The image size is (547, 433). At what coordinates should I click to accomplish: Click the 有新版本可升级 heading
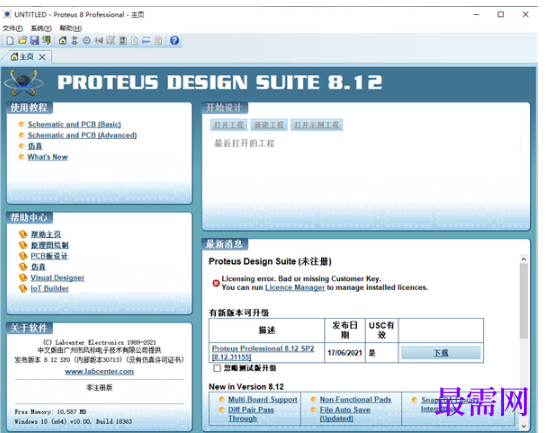point(239,313)
